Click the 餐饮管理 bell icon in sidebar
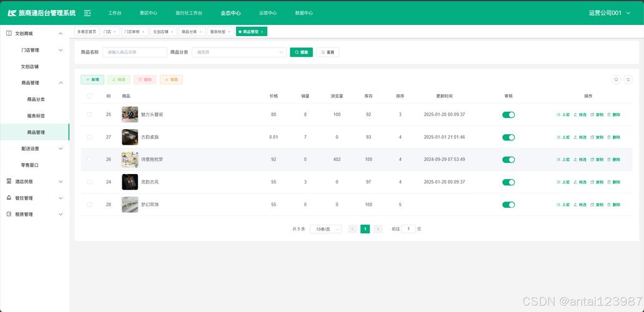644x312 pixels. [9, 197]
